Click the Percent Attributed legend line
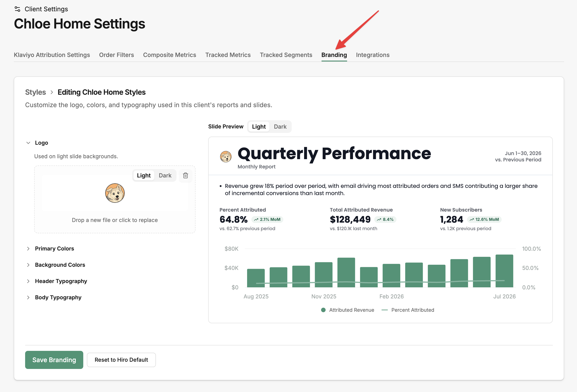Viewport: 577px width, 392px height. pos(385,310)
